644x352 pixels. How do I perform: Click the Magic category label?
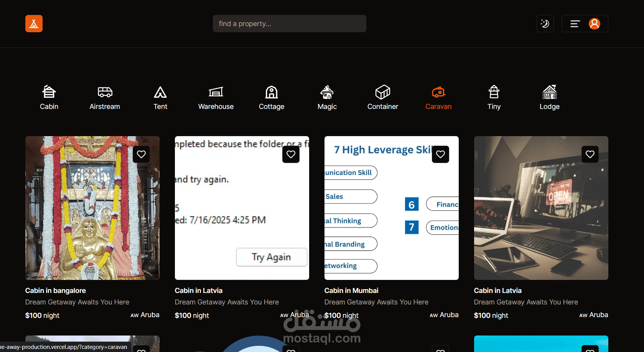pos(327,107)
